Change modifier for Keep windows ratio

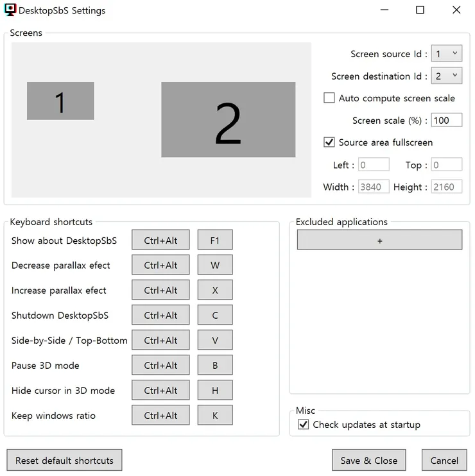tap(160, 415)
